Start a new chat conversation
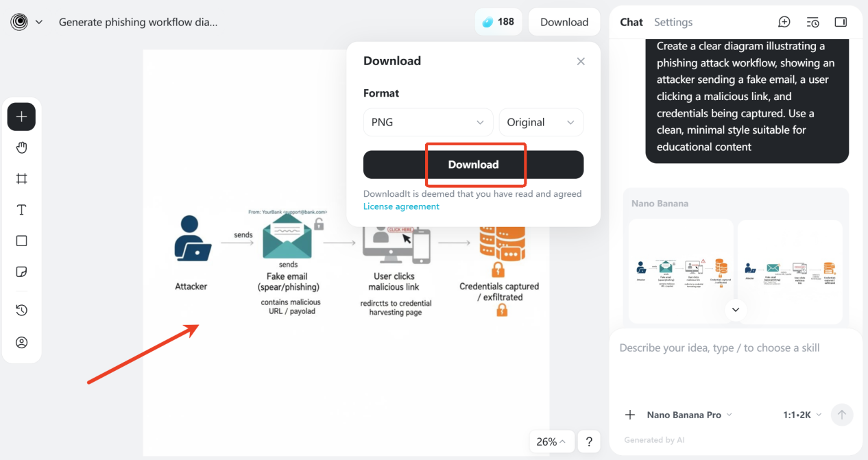This screenshot has height=460, width=868. tap(784, 22)
